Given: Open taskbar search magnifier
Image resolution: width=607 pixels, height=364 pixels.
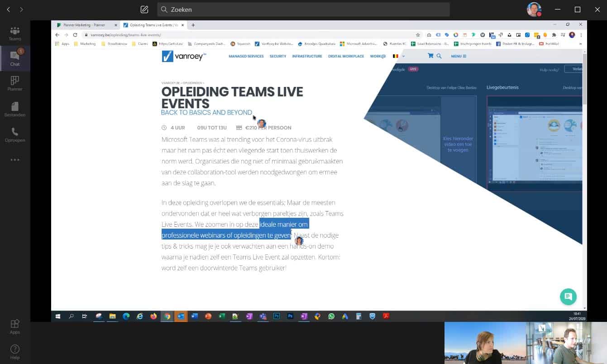Looking at the screenshot, I should 71,316.
